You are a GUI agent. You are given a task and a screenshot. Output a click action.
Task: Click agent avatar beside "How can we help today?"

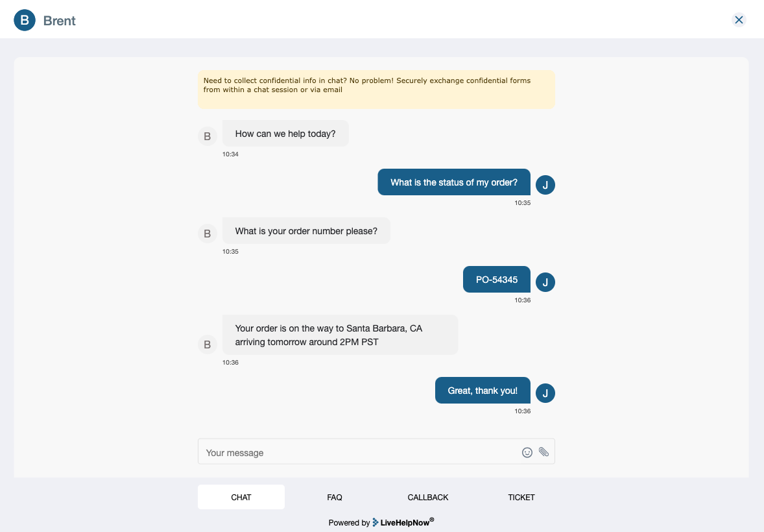[207, 136]
